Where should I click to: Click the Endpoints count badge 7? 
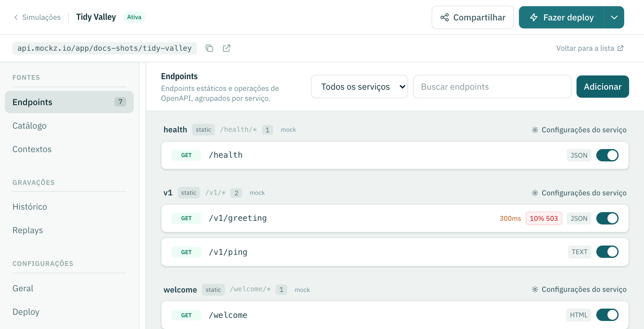[120, 102]
